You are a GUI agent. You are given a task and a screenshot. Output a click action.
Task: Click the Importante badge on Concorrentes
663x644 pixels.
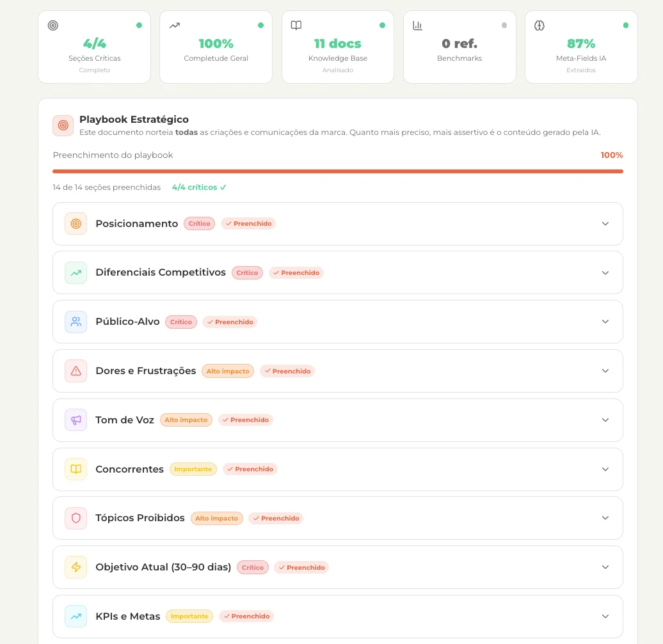pyautogui.click(x=193, y=469)
